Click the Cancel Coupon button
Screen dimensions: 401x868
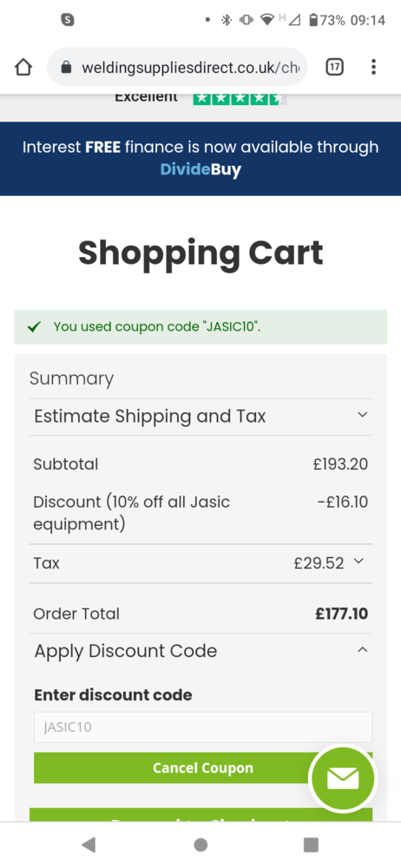(203, 768)
